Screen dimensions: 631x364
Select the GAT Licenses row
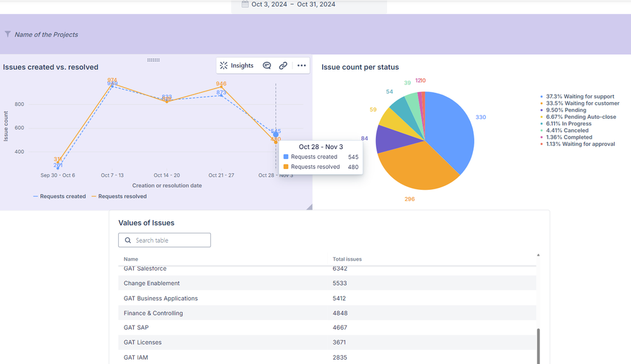click(327, 343)
